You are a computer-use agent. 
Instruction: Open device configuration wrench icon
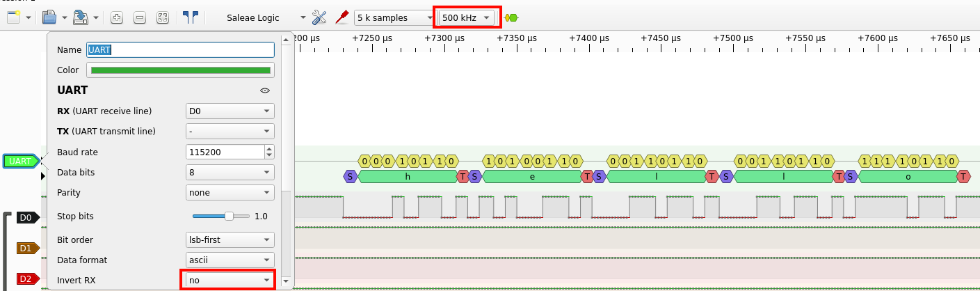[x=319, y=17]
